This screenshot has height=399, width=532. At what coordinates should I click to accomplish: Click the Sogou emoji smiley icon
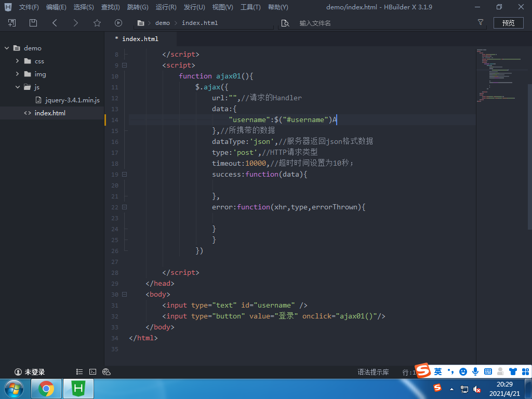[x=463, y=372]
